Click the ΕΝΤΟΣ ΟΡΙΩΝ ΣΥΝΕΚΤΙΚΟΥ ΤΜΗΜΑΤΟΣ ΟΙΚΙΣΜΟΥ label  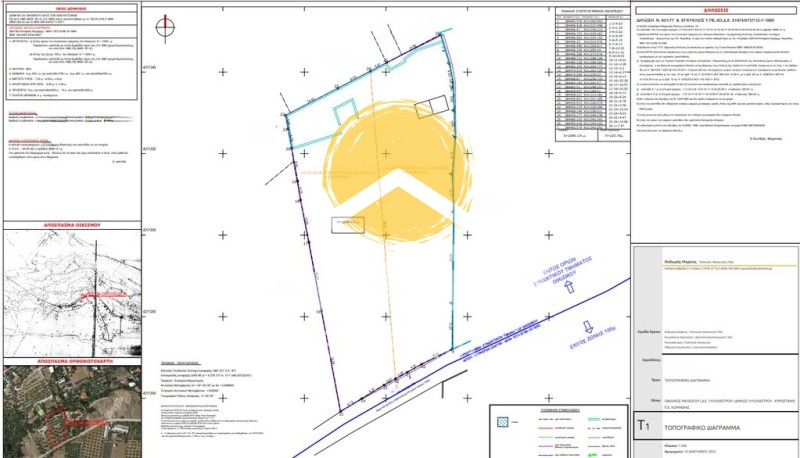coord(563,269)
